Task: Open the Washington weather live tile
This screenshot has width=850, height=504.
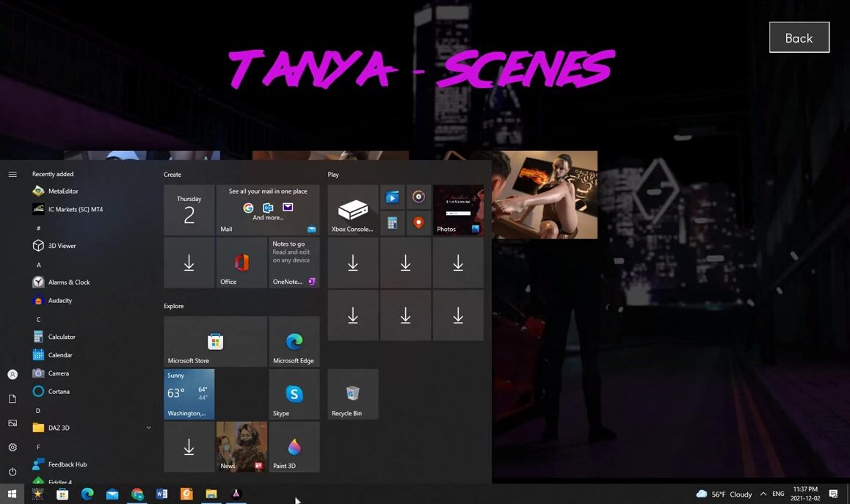Action: (189, 394)
